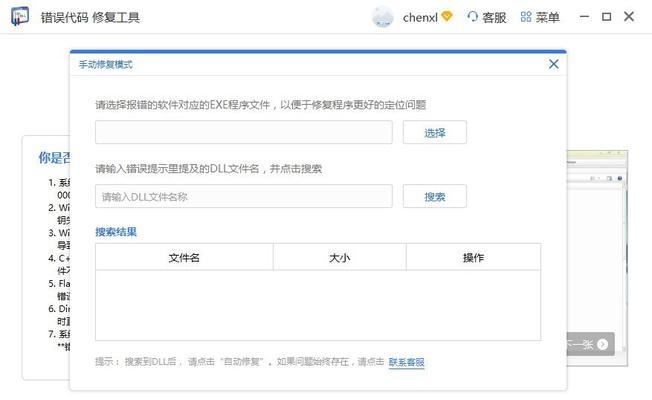This screenshot has width=652, height=400.
Task: Open the chenxl user avatar
Action: tap(383, 17)
